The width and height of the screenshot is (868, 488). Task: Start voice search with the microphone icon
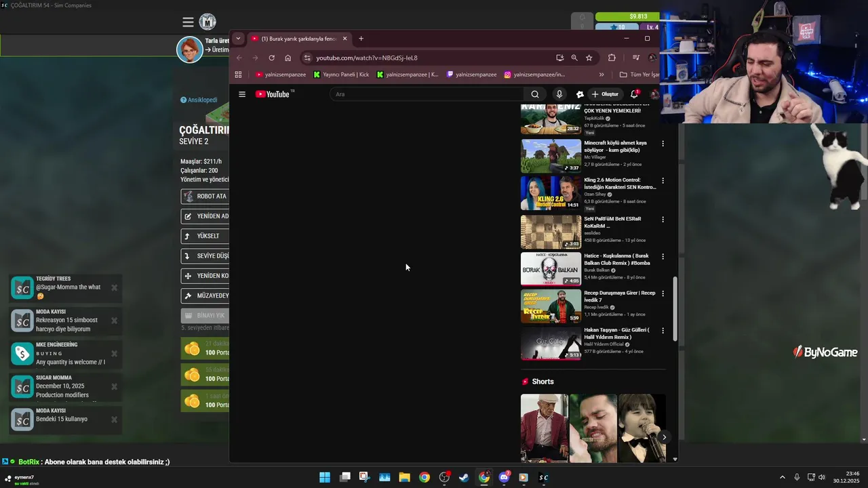coord(559,94)
